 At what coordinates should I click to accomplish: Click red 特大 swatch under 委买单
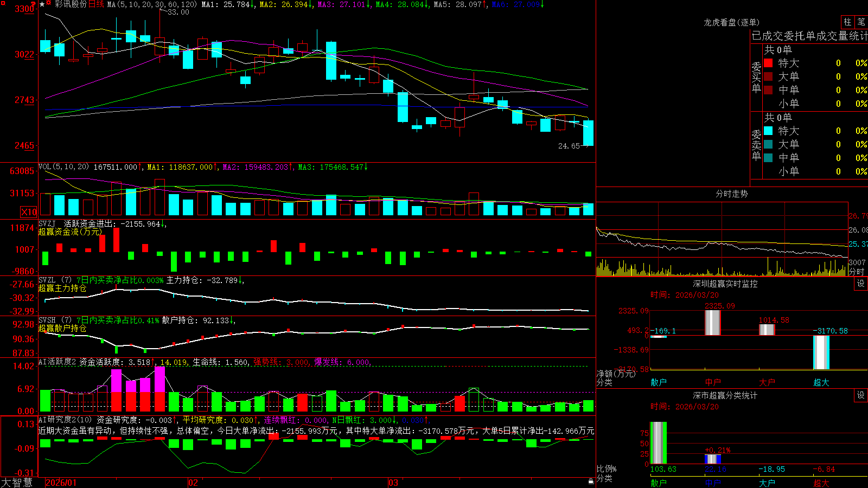pyautogui.click(x=768, y=63)
